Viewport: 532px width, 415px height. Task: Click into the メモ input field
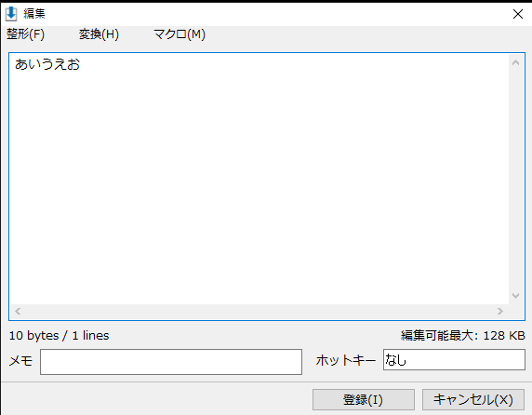point(171,362)
